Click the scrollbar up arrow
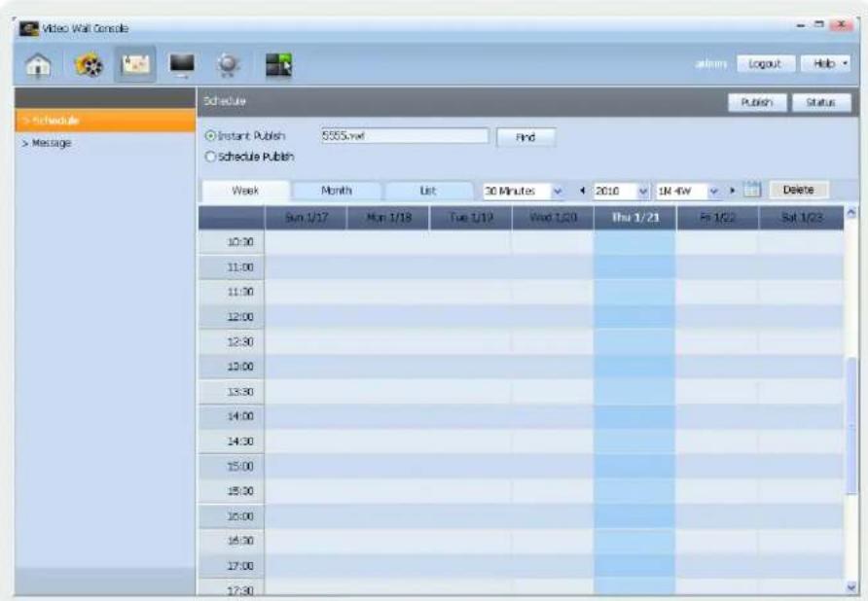The image size is (868, 601). [x=851, y=213]
